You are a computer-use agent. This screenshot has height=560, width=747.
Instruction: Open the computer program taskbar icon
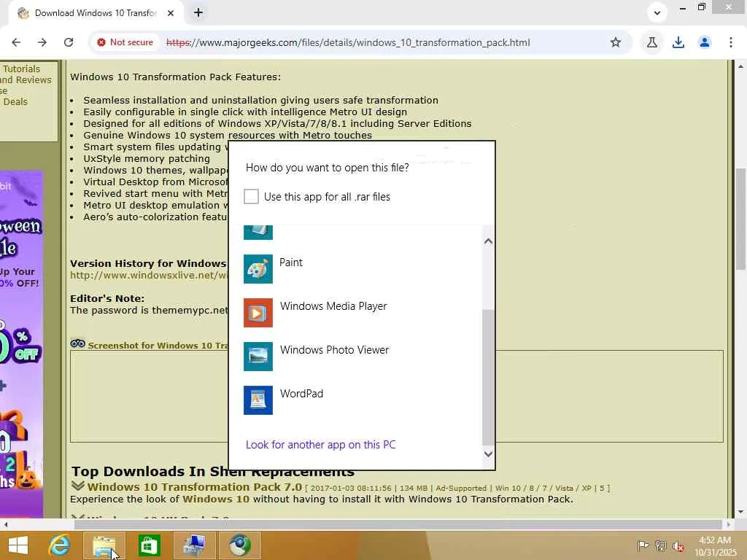[x=194, y=545]
